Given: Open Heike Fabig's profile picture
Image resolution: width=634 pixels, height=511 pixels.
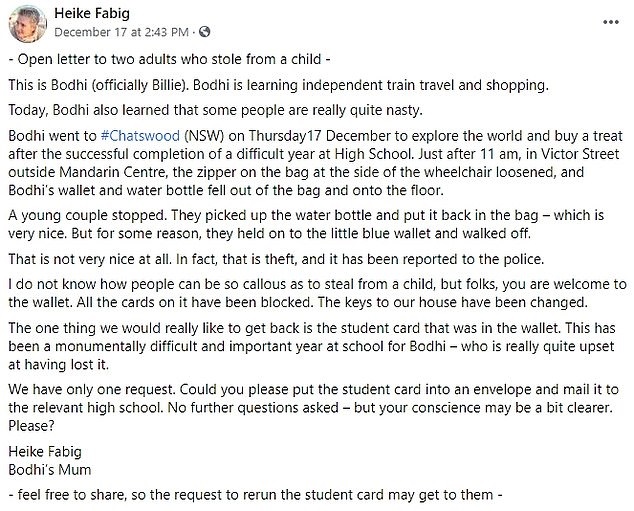Looking at the screenshot, I should [x=25, y=22].
